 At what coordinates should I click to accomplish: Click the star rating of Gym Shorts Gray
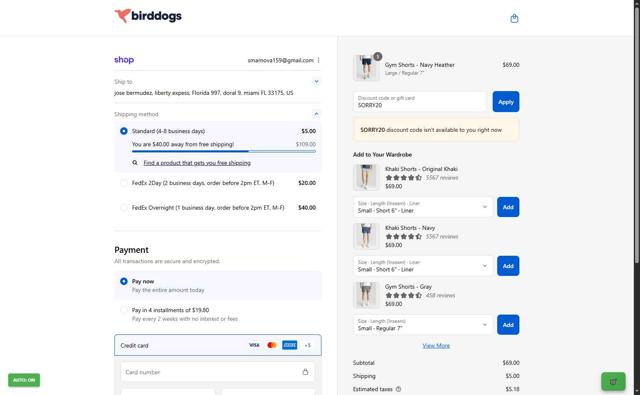[x=403, y=295]
